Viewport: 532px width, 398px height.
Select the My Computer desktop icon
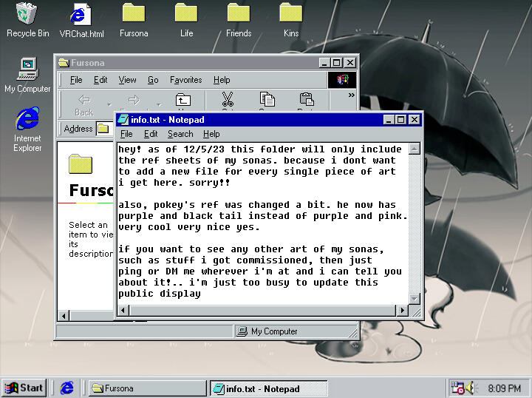(27, 70)
